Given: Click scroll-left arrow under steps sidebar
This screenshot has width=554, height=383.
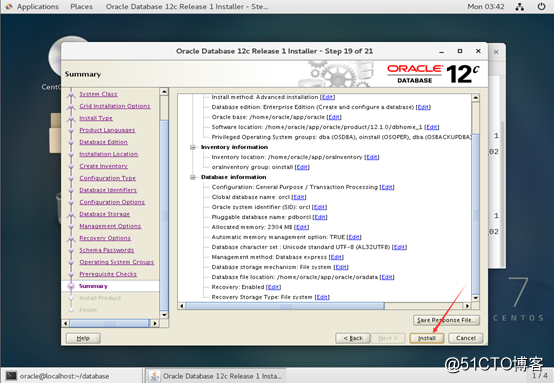Looking at the screenshot, I should pyautogui.click(x=66, y=323).
